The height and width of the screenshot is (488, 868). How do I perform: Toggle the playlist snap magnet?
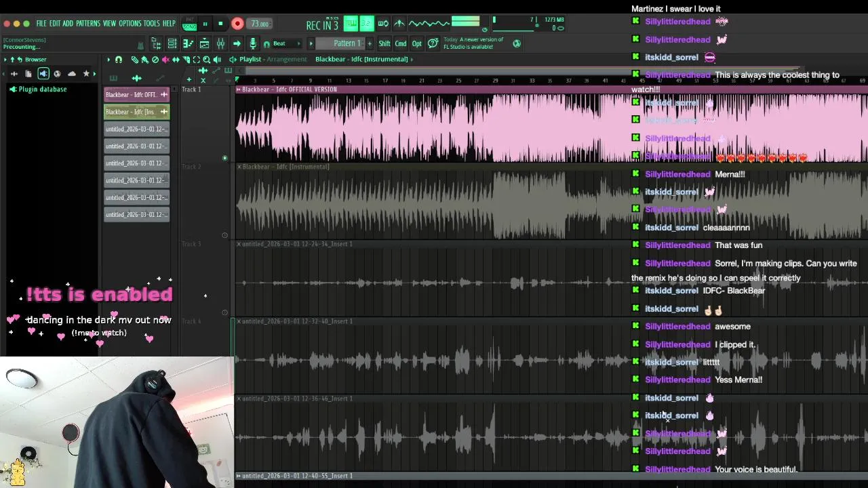pos(119,59)
